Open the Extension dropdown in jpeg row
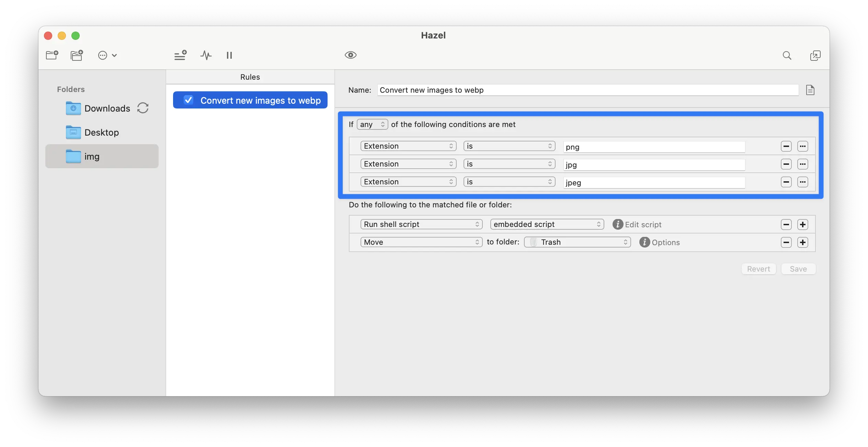The height and width of the screenshot is (447, 868). coord(408,182)
